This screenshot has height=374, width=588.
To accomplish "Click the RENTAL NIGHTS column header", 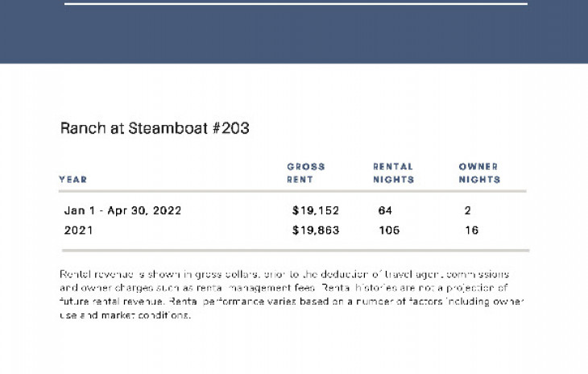I will click(x=393, y=173).
